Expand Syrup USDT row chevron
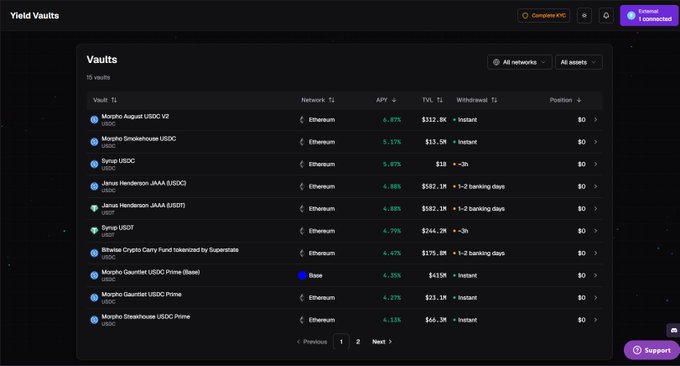 click(x=595, y=231)
